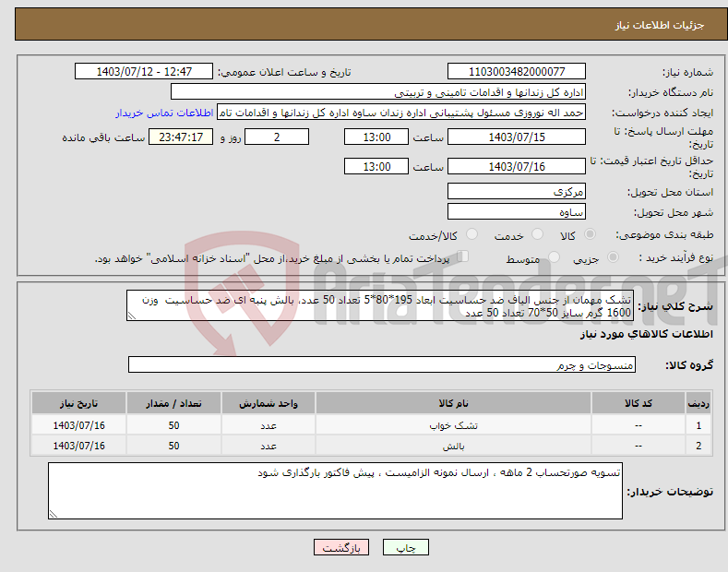
Task: Click unit عدد in تشک خواب row
Action: tap(269, 425)
